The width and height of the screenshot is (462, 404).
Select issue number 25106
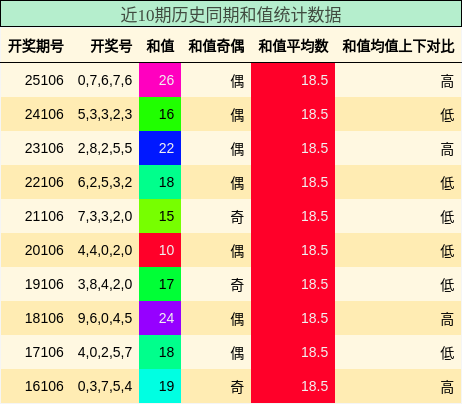click(x=44, y=80)
